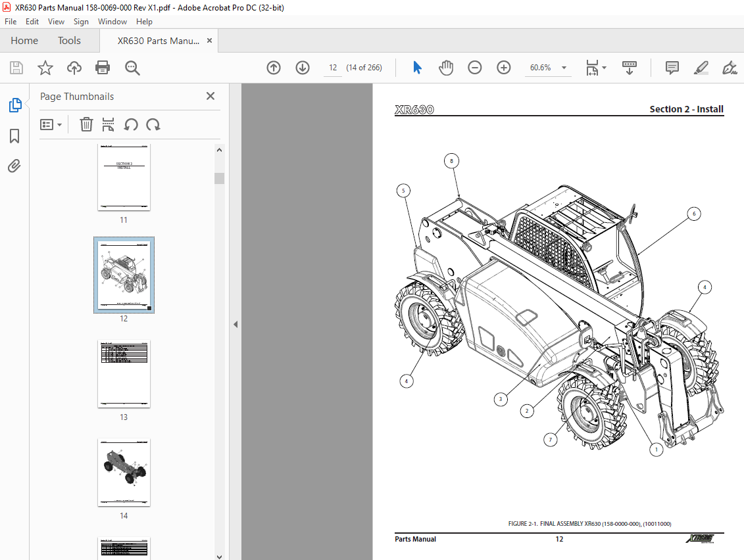Expand fit page options dropdown arrow
Screen dimensions: 744x560
click(x=604, y=68)
